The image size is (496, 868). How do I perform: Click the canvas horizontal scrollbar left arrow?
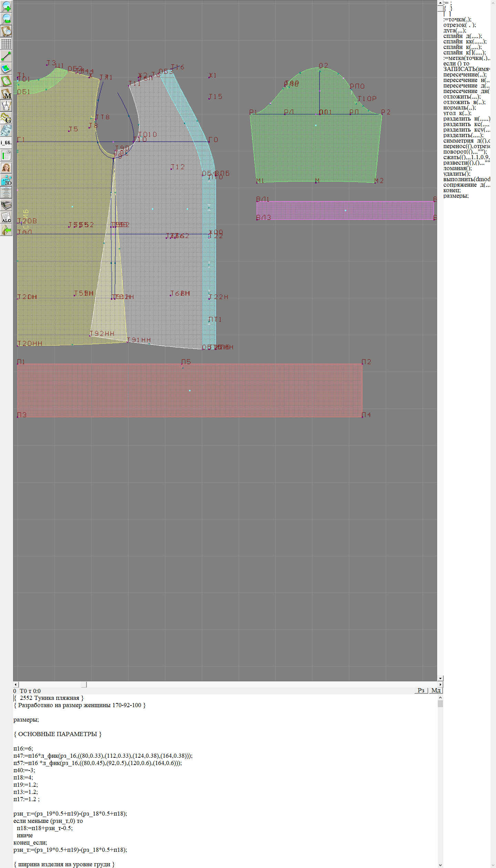pyautogui.click(x=15, y=684)
